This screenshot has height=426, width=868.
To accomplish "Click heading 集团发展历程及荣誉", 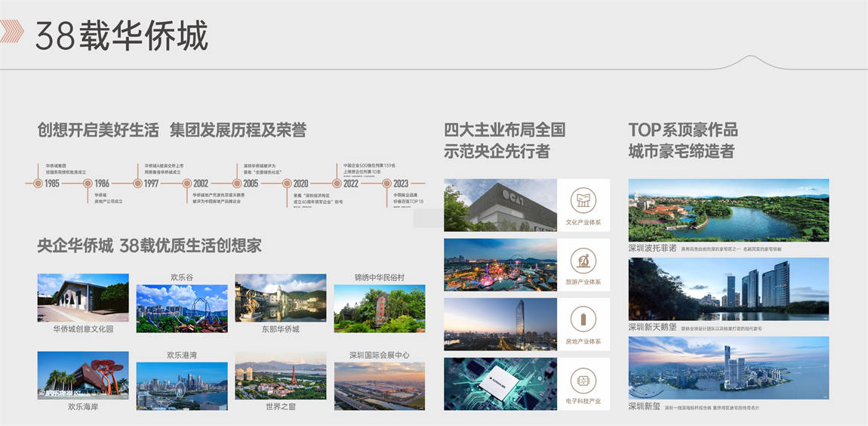I will click(x=238, y=130).
